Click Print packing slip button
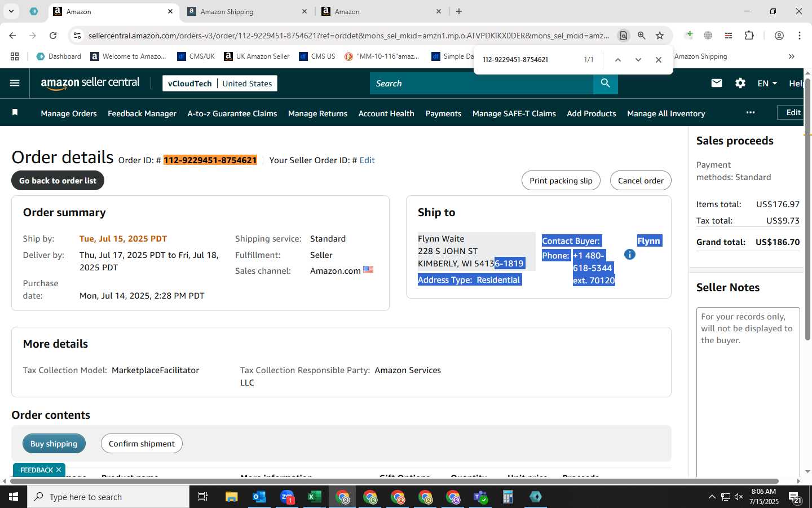Viewport: 812px width, 508px height. pyautogui.click(x=561, y=181)
